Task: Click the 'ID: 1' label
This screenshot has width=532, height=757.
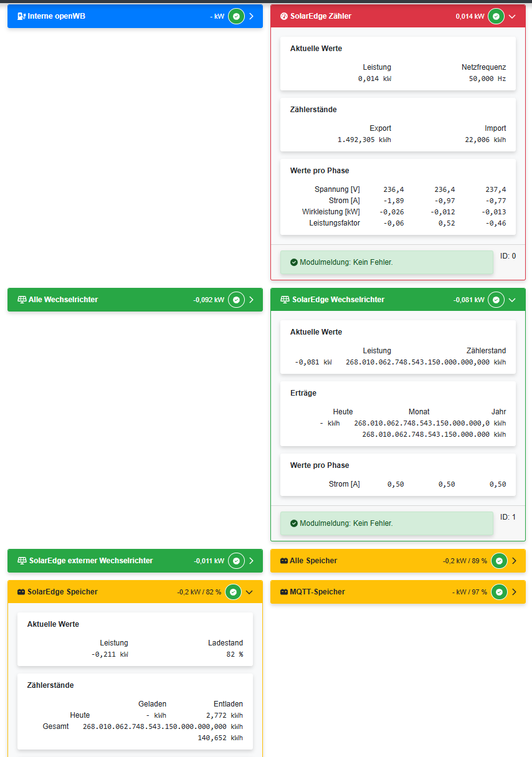Action: pos(508,517)
